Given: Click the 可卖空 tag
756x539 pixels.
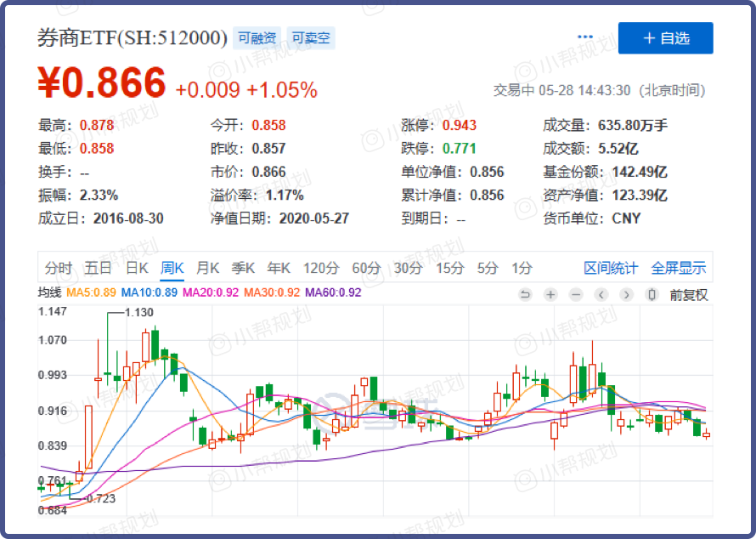Looking at the screenshot, I should [311, 37].
